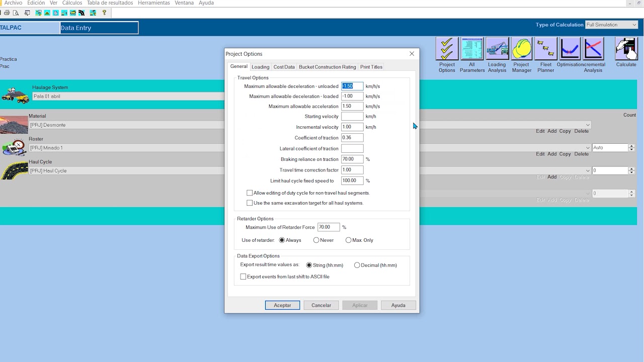The image size is (644, 362).
Task: Click the Project Options checkmarks icon
Action: click(x=447, y=49)
